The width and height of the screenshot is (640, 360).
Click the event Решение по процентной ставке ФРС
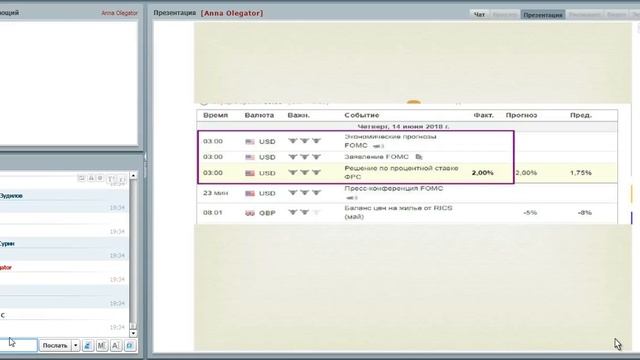pos(401,172)
